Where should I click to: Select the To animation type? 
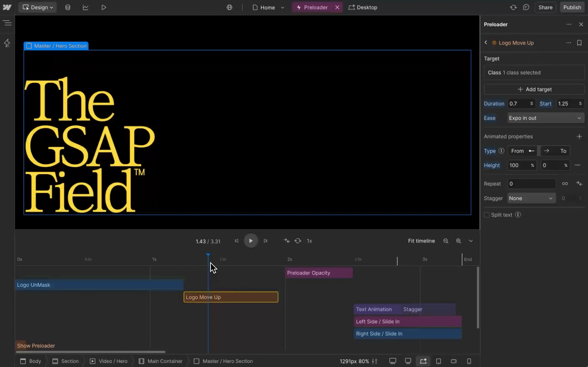pyautogui.click(x=555, y=151)
